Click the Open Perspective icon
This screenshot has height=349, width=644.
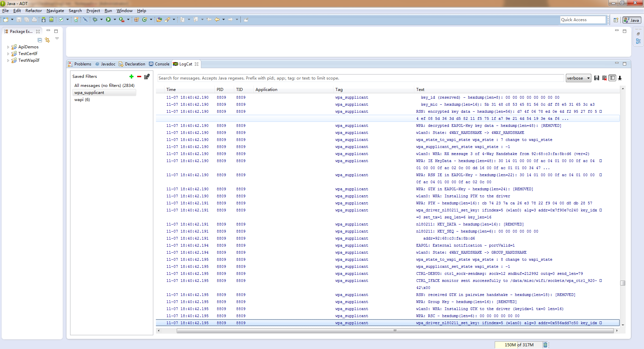(x=616, y=20)
